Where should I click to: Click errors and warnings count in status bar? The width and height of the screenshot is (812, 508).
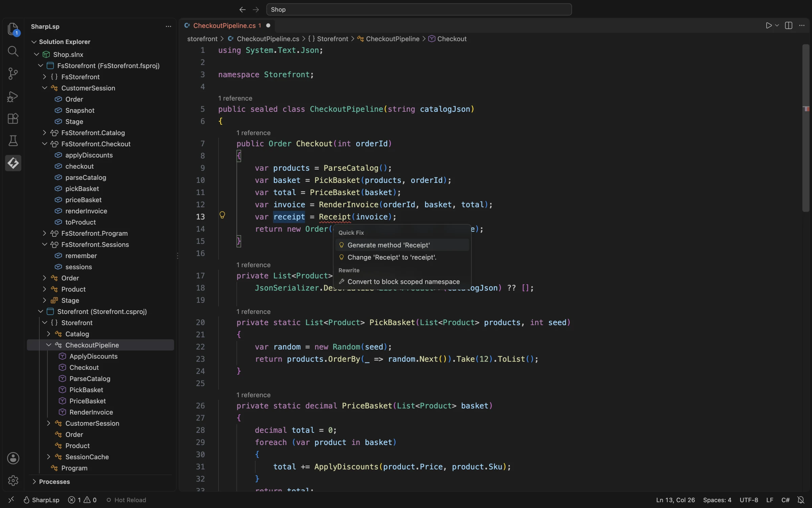(82, 500)
